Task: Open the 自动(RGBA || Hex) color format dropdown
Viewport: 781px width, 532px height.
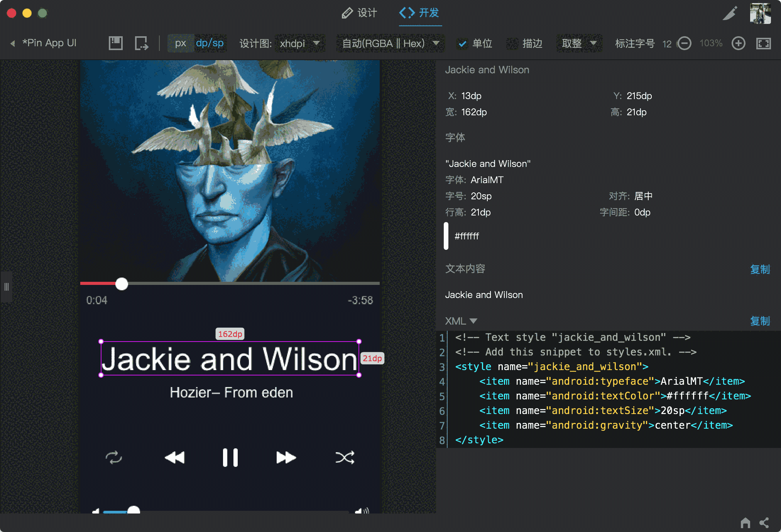Action: [x=390, y=43]
